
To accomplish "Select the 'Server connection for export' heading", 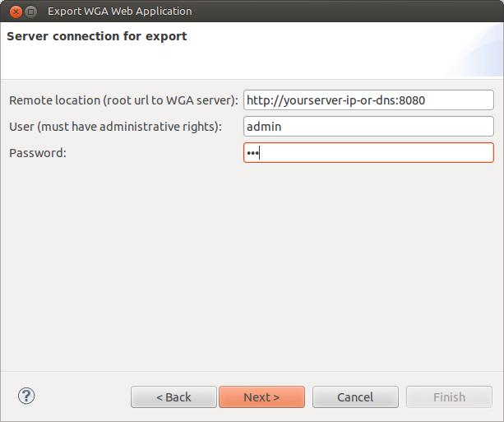I will point(97,36).
